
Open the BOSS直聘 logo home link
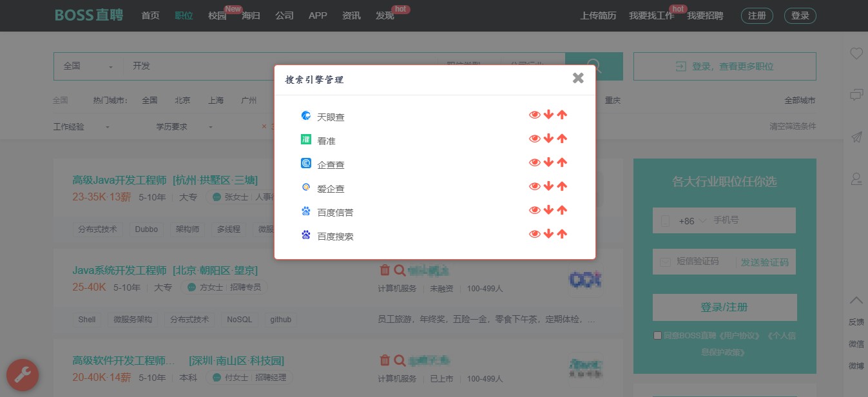tap(89, 15)
